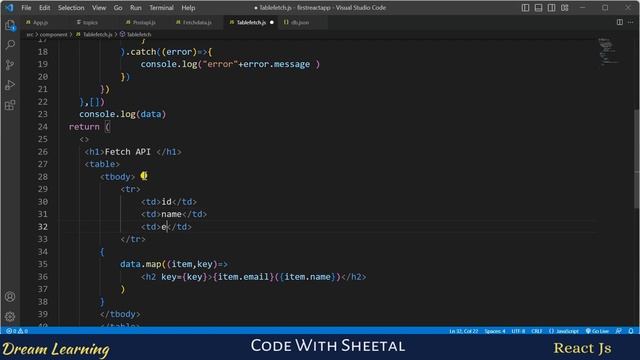Click line number 35 in the gutter

pos(43,264)
